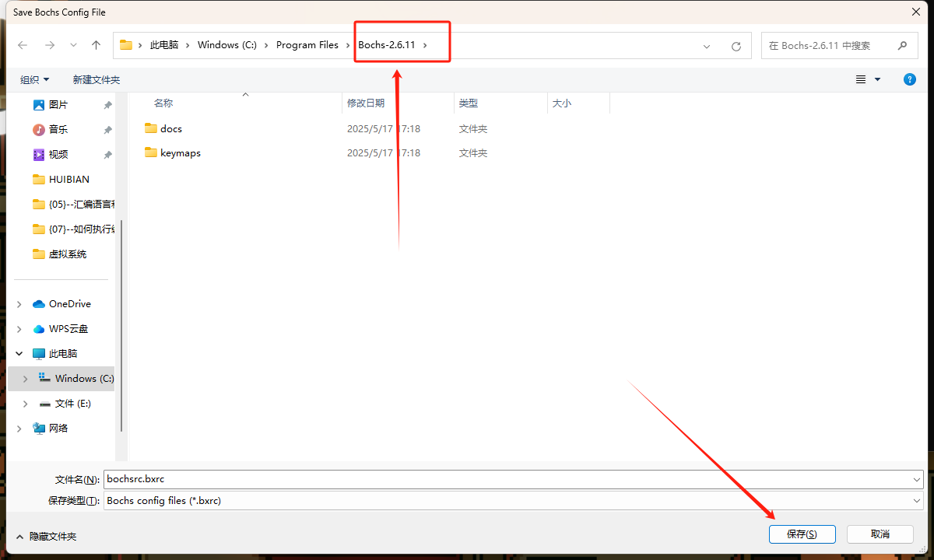The height and width of the screenshot is (560, 934).
Task: Click pin icon next to 视频
Action: tap(107, 155)
